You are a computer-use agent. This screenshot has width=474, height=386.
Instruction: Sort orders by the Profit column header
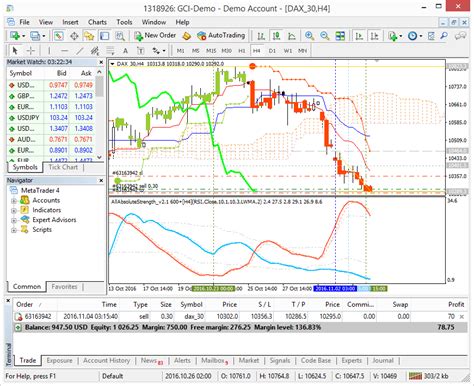click(456, 305)
